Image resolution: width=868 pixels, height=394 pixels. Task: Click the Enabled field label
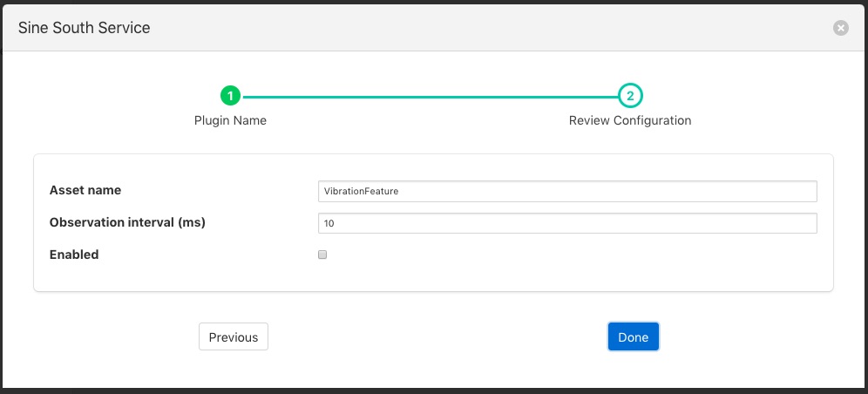[74, 255]
